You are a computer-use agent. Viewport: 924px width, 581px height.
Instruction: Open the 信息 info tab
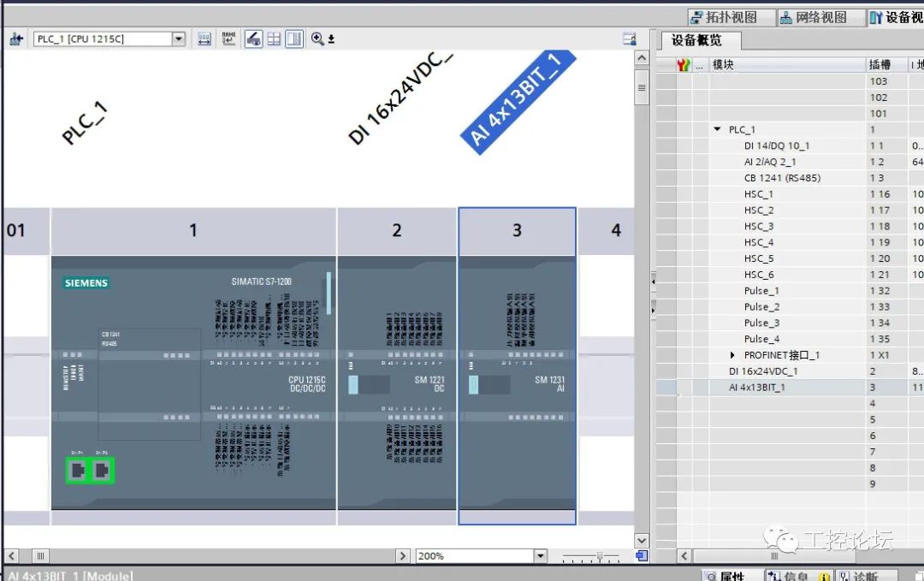point(800,576)
